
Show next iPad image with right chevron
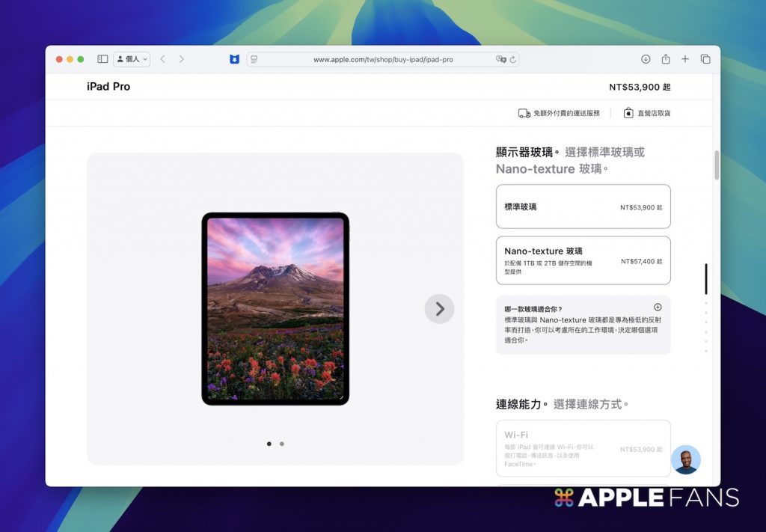tap(439, 309)
